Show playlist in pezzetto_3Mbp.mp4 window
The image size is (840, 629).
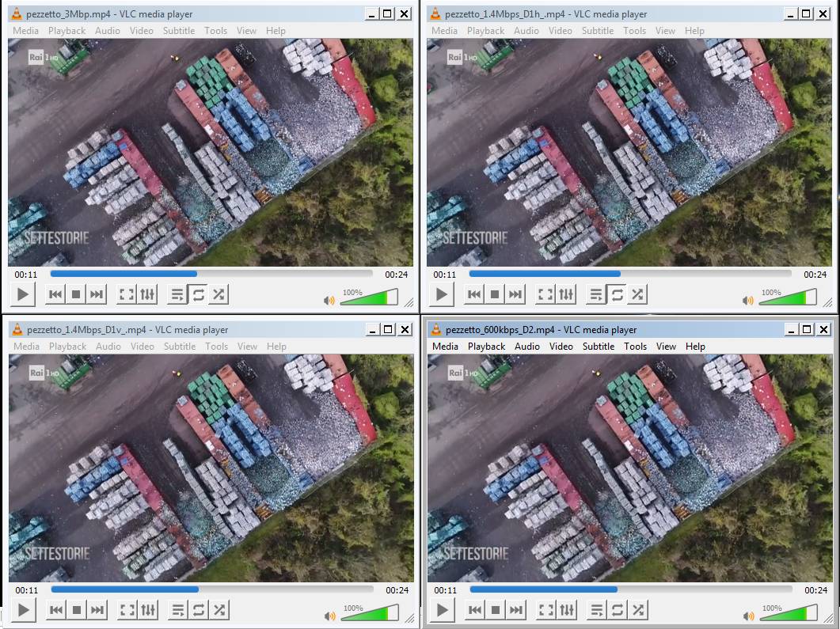pyautogui.click(x=177, y=294)
